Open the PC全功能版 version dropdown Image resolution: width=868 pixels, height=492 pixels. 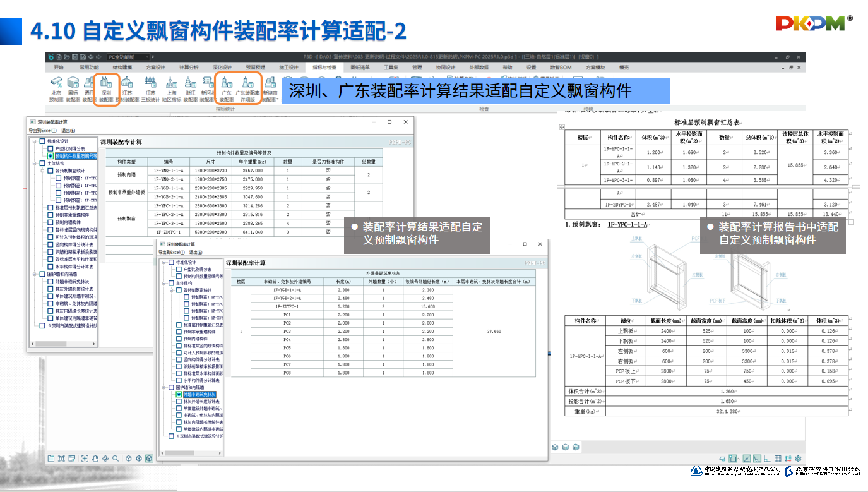pyautogui.click(x=129, y=57)
